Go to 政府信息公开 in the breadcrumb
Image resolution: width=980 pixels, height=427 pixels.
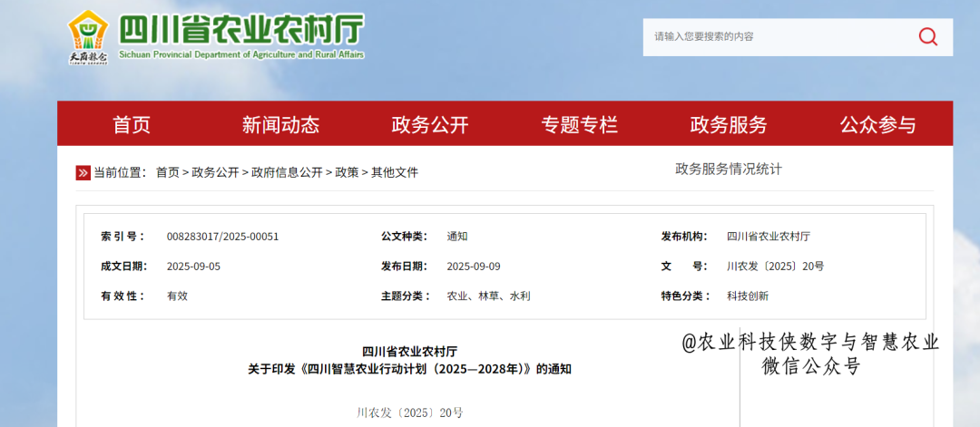(287, 173)
